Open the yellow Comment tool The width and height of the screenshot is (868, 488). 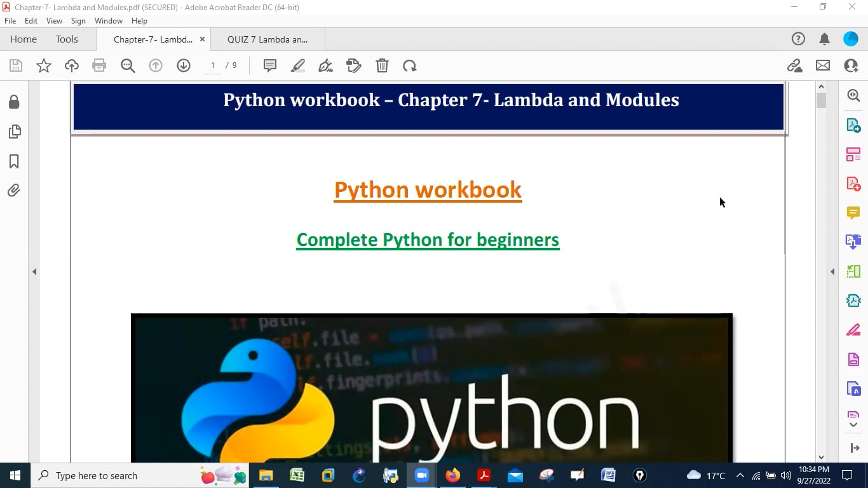(853, 212)
